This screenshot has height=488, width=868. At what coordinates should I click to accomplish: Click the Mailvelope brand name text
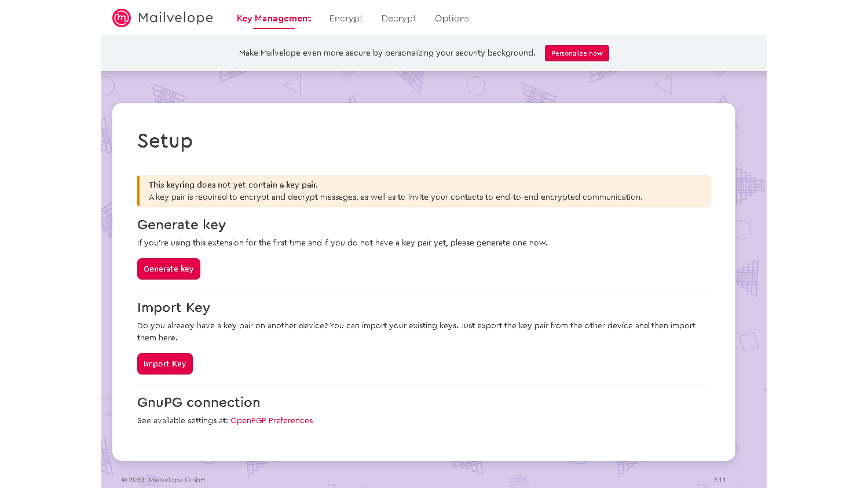click(175, 18)
